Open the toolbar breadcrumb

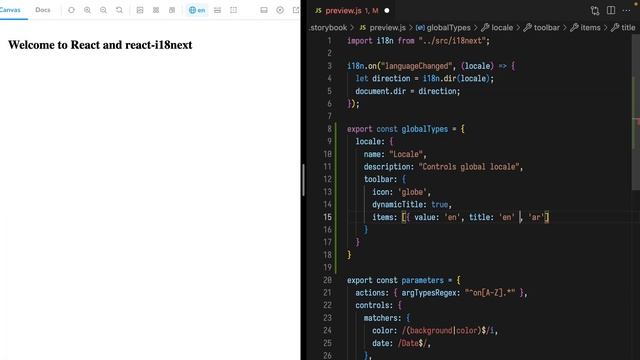pyautogui.click(x=547, y=28)
